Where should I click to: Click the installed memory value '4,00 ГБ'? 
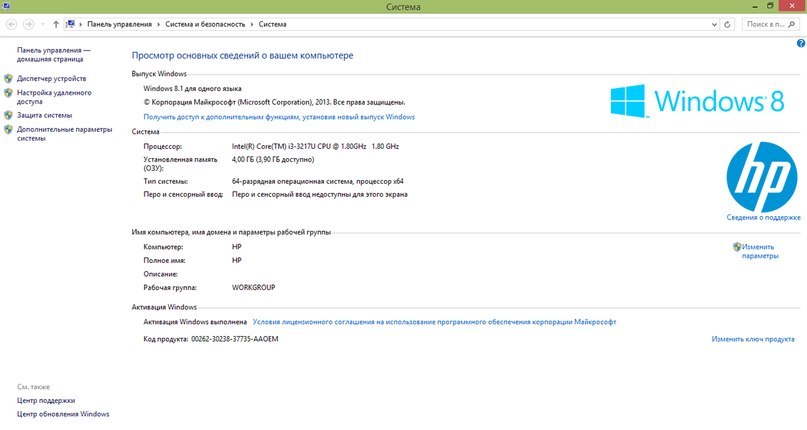(243, 160)
